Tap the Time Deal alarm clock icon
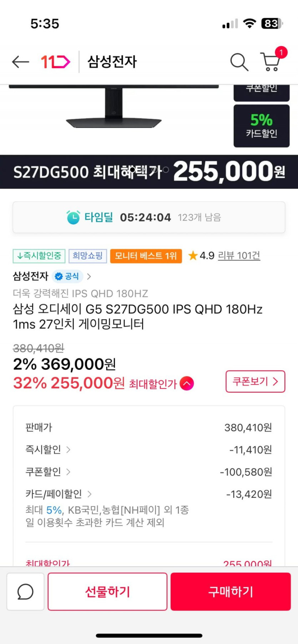This screenshot has width=298, height=644. 73,217
